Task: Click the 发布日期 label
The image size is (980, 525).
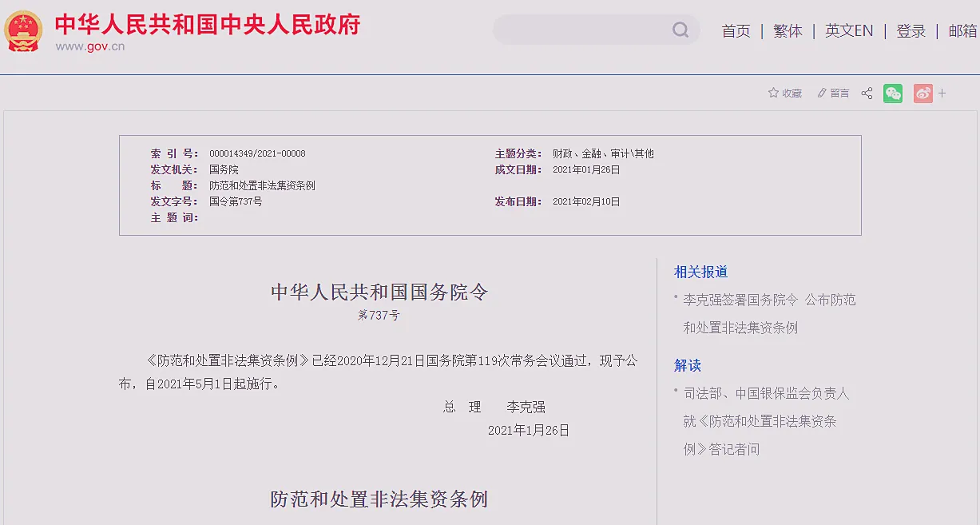Action: pyautogui.click(x=518, y=201)
